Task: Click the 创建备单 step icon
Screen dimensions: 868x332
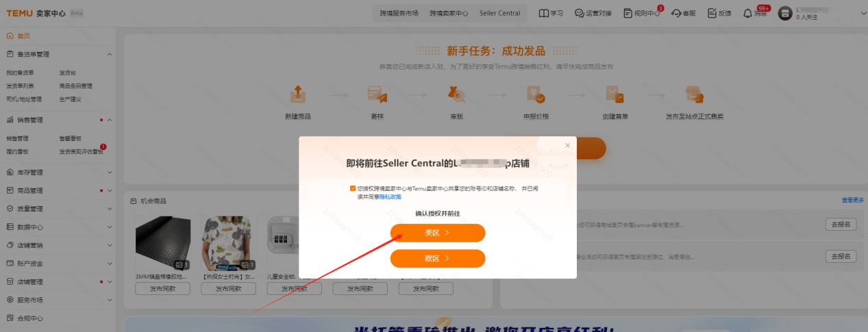Action: 615,94
